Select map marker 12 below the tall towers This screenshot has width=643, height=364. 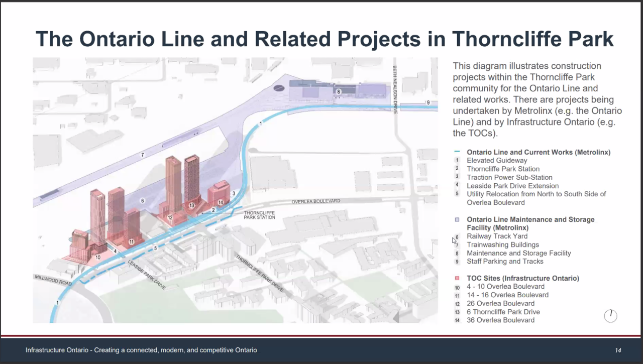(x=170, y=217)
